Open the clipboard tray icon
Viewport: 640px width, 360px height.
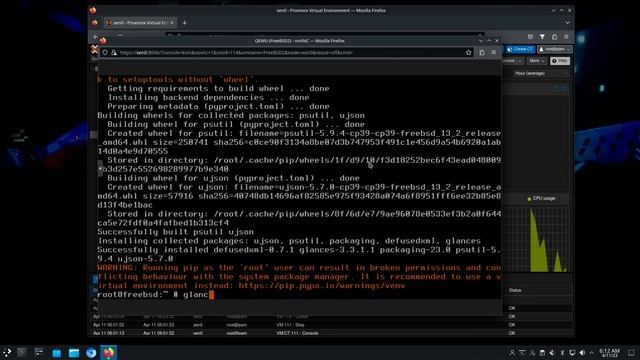coord(542,353)
